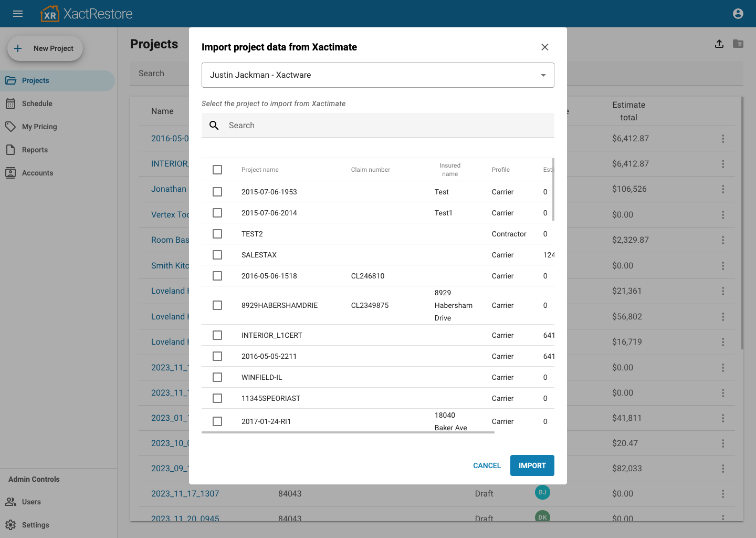Click the BJ user avatar
Screen dimensions: 756x538
[x=542, y=492]
